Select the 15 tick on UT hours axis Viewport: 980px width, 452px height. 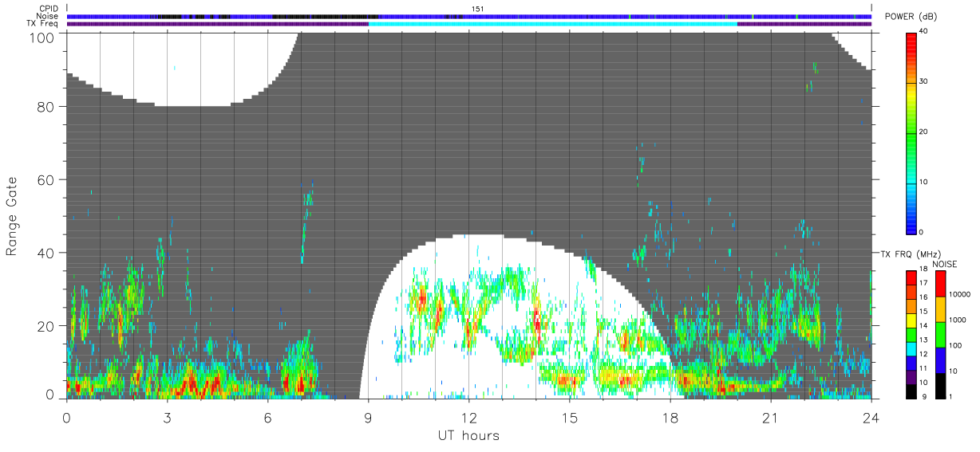tap(570, 417)
